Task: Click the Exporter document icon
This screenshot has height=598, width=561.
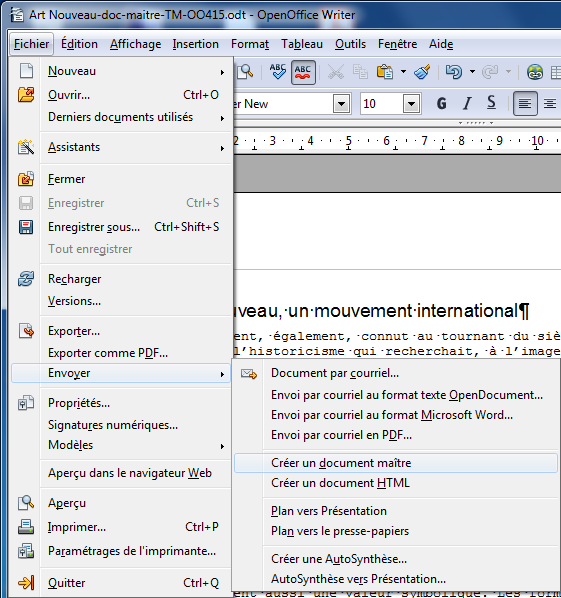Action: [26, 331]
